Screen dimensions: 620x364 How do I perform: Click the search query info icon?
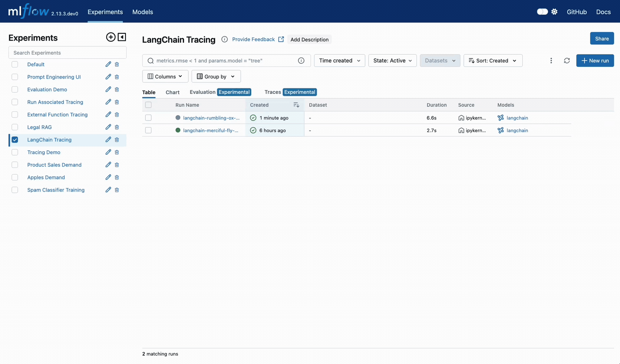click(301, 61)
